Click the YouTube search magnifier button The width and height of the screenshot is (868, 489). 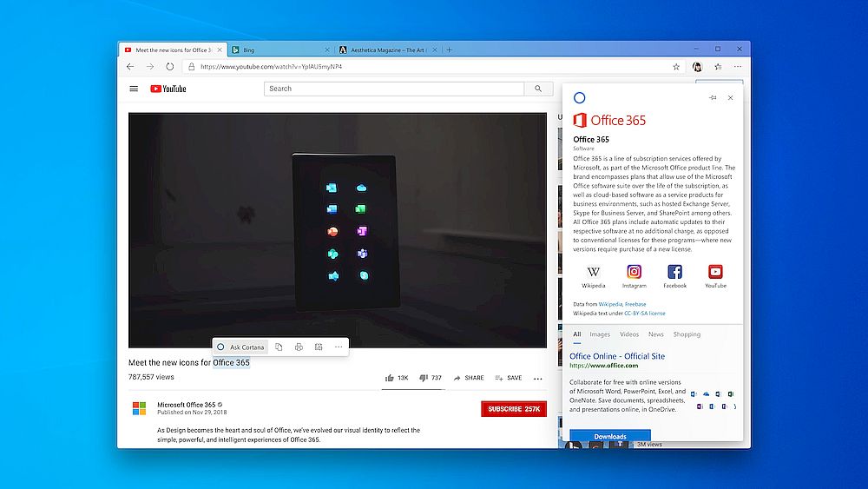[538, 89]
